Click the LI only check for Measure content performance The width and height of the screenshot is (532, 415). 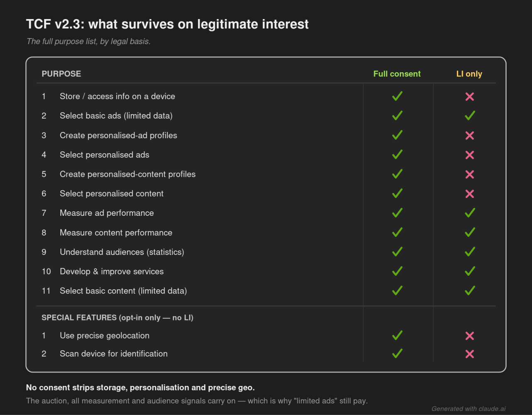coord(470,232)
